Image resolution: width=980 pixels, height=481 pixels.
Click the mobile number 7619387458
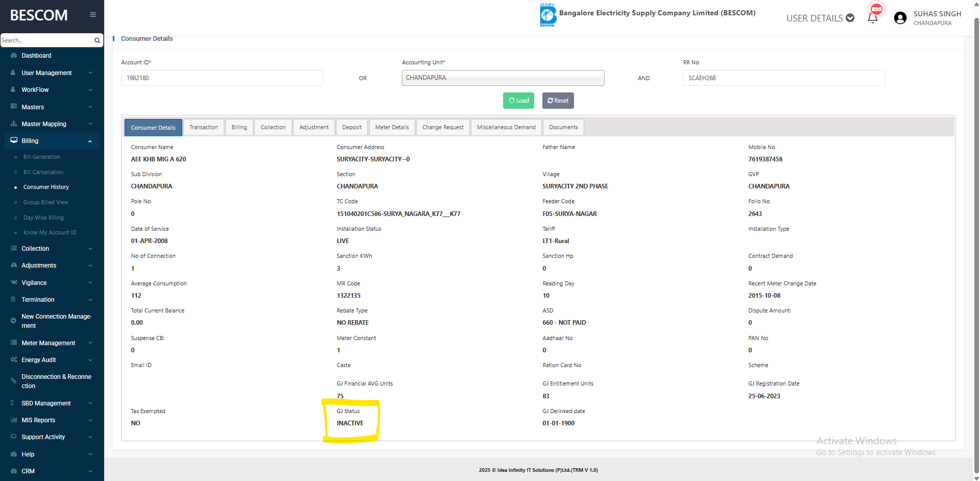765,159
